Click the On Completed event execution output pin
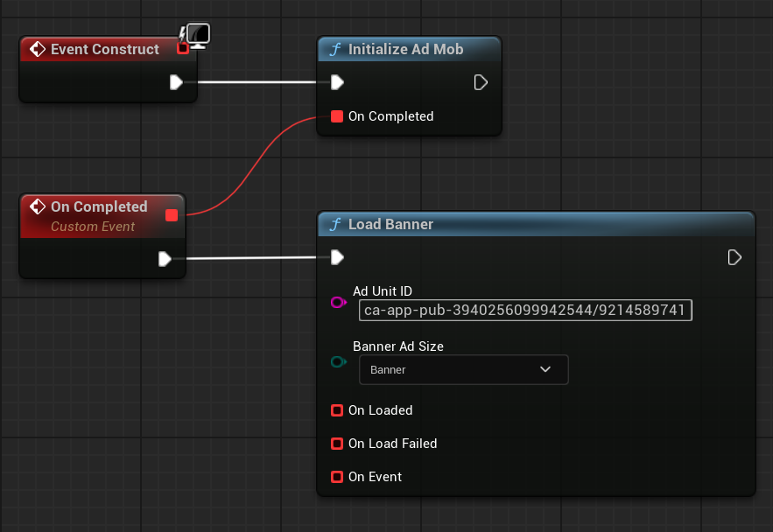 pyautogui.click(x=165, y=259)
